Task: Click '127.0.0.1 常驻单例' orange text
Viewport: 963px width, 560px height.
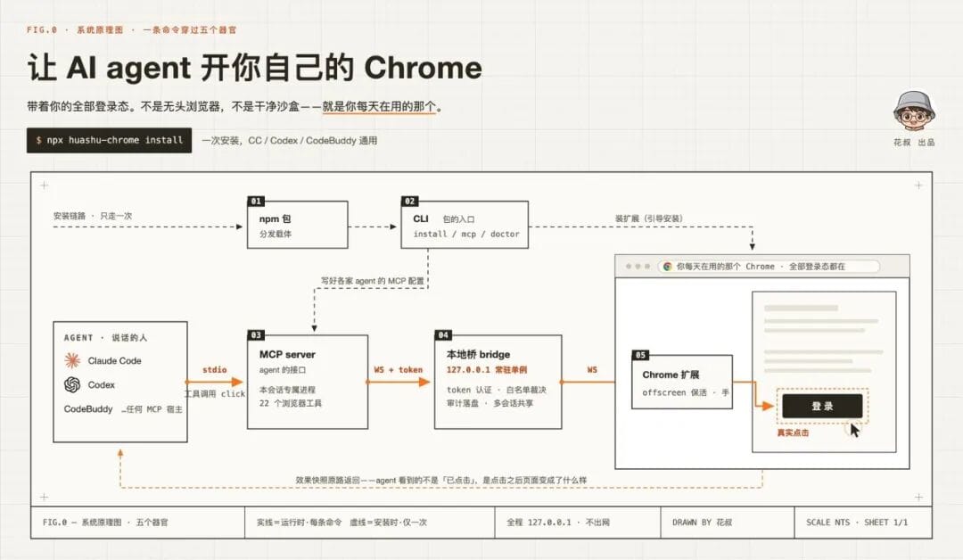Action: coord(487,370)
